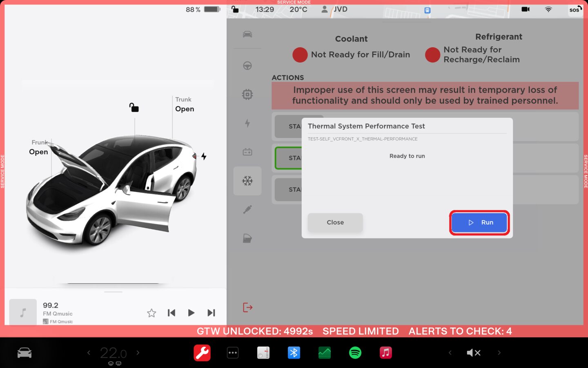Image resolution: width=588 pixels, height=368 pixels.
Task: Open the Spotify app in the dock
Action: (355, 352)
